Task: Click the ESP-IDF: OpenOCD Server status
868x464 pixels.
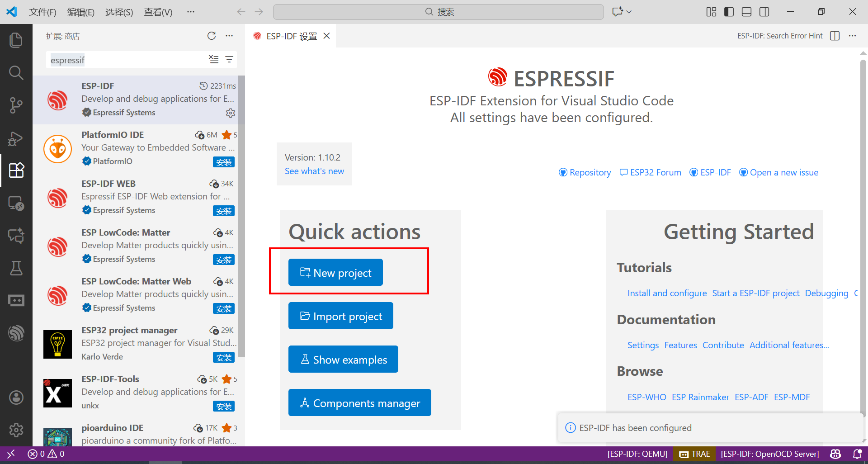Action: click(x=769, y=454)
